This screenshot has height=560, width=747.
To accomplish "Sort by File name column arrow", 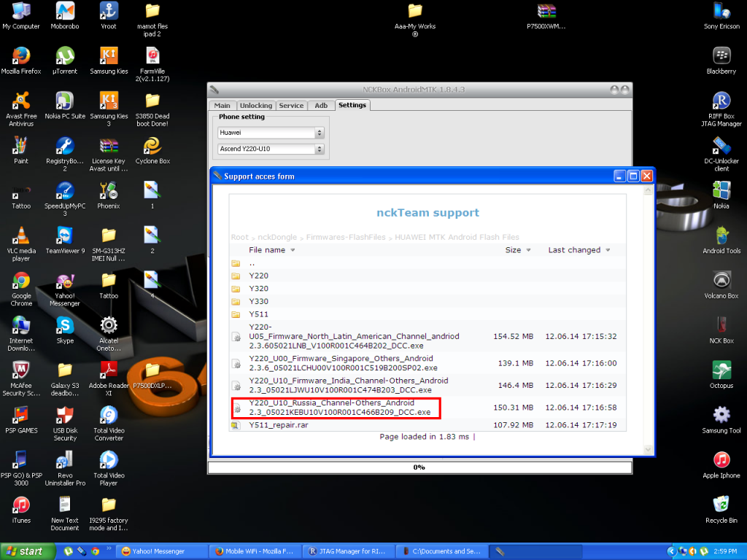I will (x=293, y=250).
